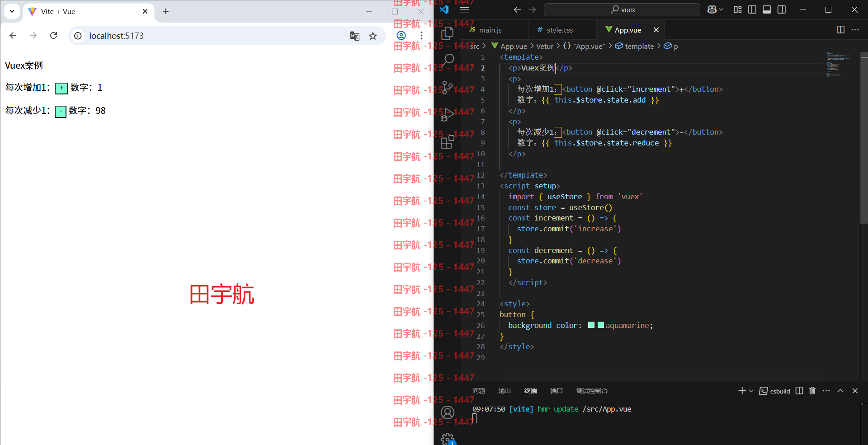Click the template breadcrumb item
This screenshot has height=445, width=868.
click(635, 46)
